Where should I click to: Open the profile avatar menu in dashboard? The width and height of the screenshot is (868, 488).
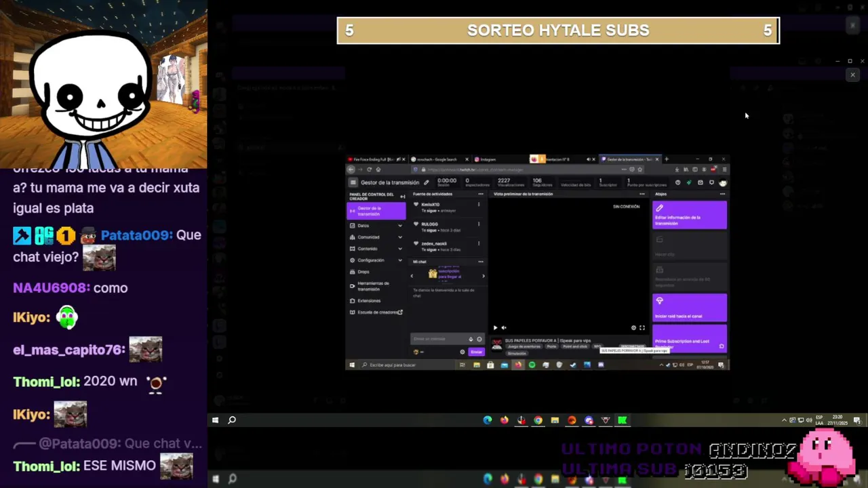723,182
